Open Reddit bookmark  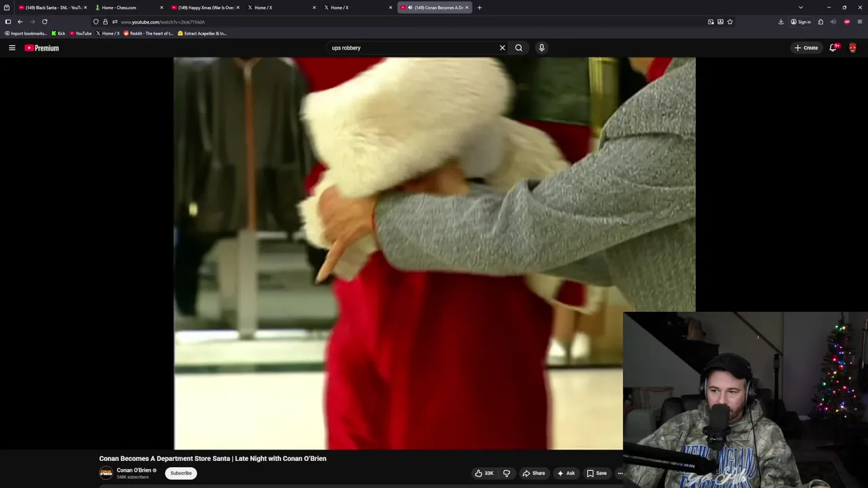point(149,33)
